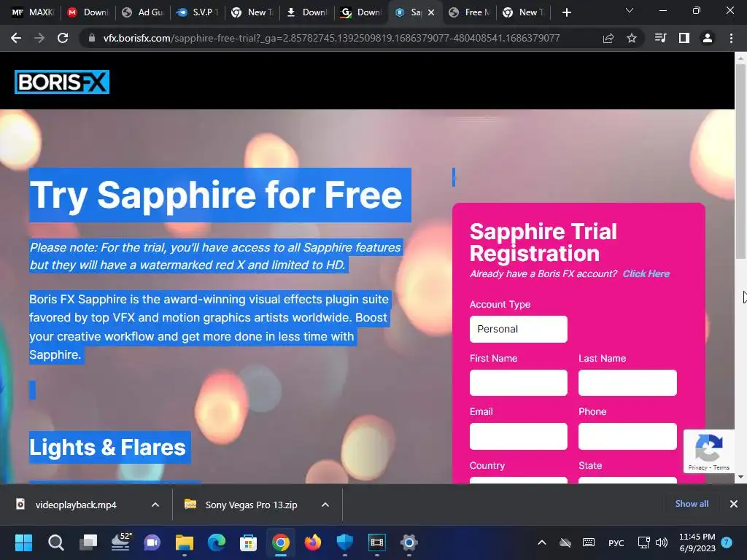Switch to the Ad Gu tab

[143, 12]
